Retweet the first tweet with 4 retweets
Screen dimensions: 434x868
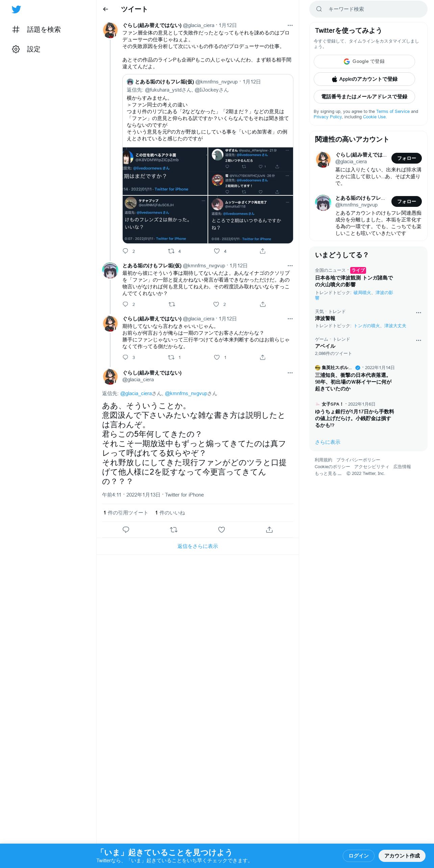171,251
